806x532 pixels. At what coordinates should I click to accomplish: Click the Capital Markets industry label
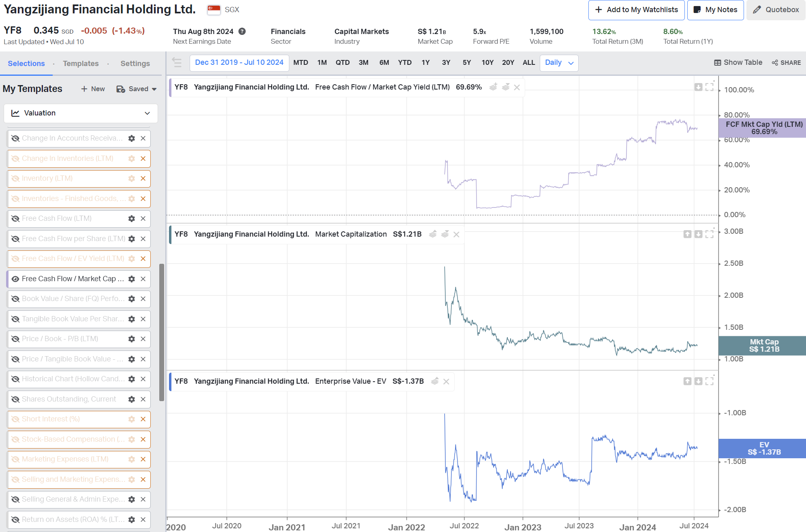point(361,32)
